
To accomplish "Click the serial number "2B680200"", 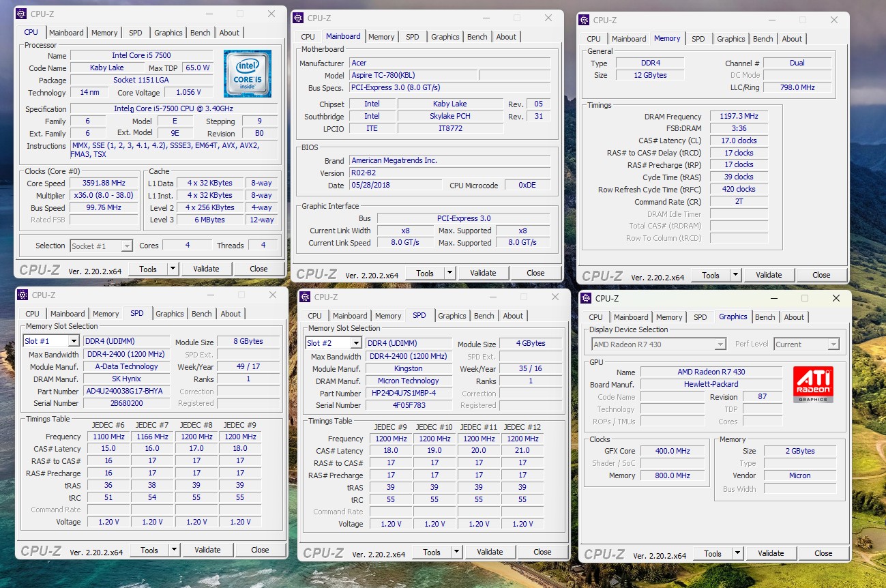I will coord(127,403).
